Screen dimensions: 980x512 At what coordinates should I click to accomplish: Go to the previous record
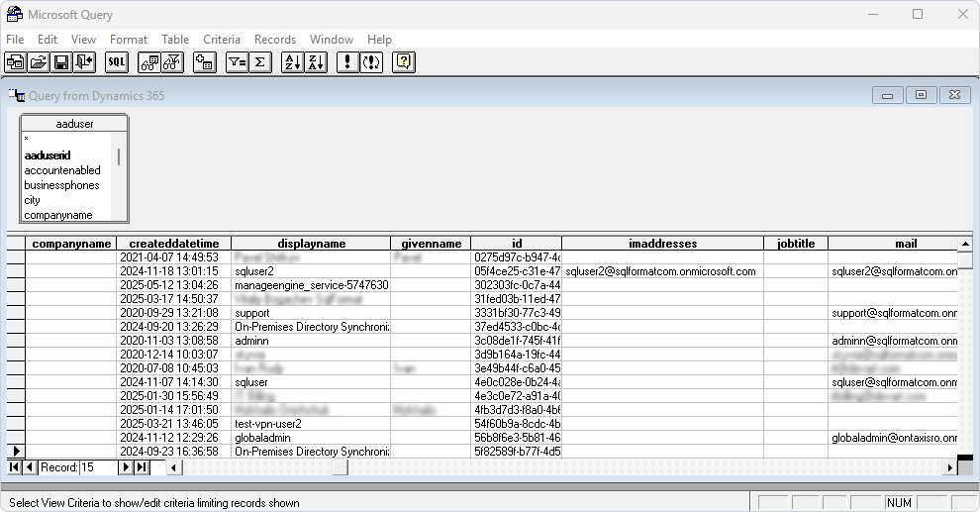click(x=30, y=467)
